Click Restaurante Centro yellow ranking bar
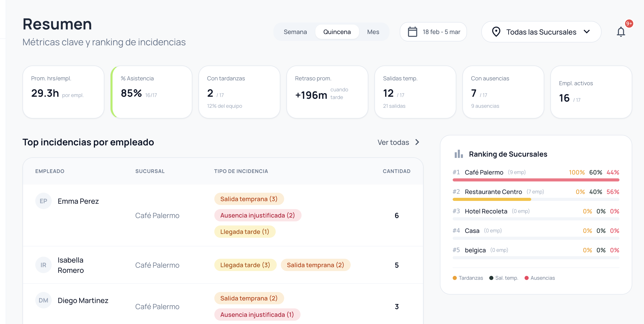 pos(492,199)
